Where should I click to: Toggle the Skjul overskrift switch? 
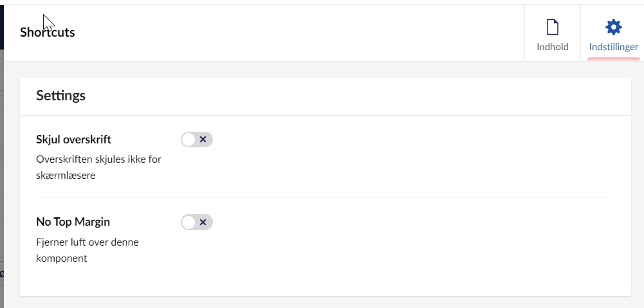(196, 140)
